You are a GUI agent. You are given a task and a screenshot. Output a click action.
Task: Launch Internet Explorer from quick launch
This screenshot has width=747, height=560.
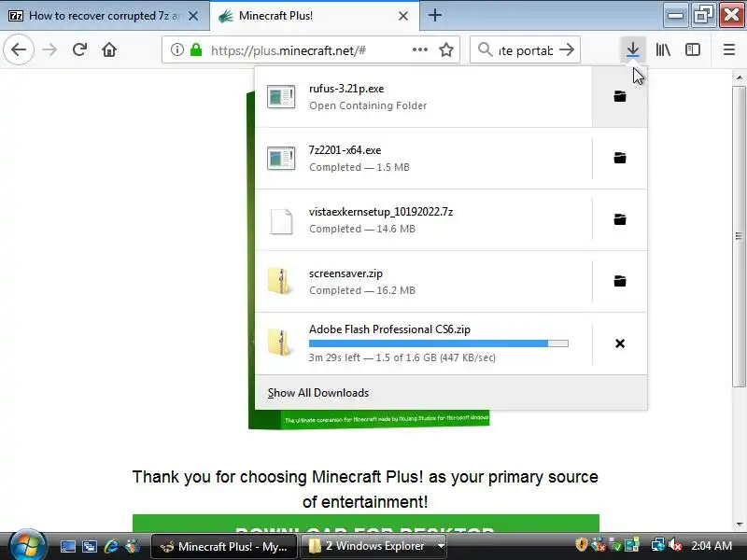point(111,546)
